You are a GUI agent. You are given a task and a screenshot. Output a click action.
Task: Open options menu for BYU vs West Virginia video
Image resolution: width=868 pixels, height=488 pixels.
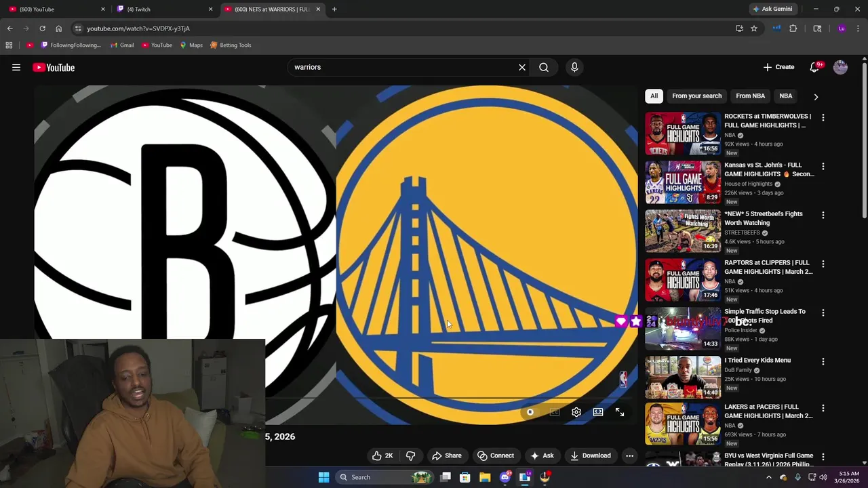click(823, 457)
